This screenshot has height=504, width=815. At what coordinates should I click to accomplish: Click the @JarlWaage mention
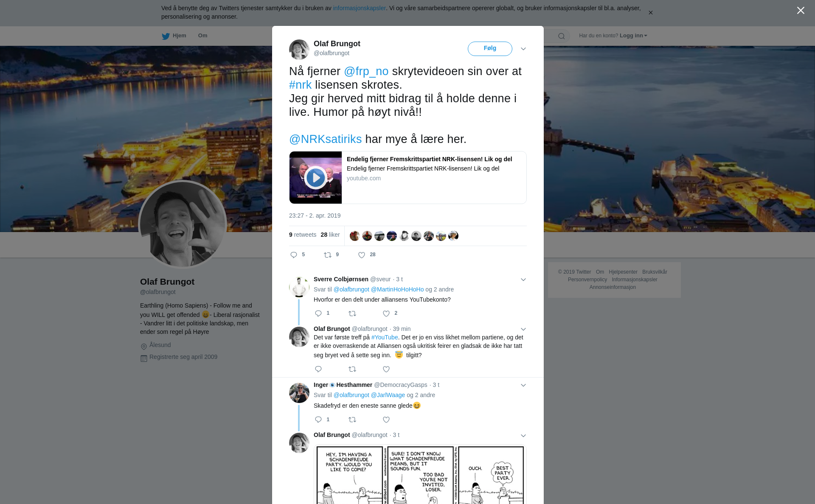pos(388,395)
